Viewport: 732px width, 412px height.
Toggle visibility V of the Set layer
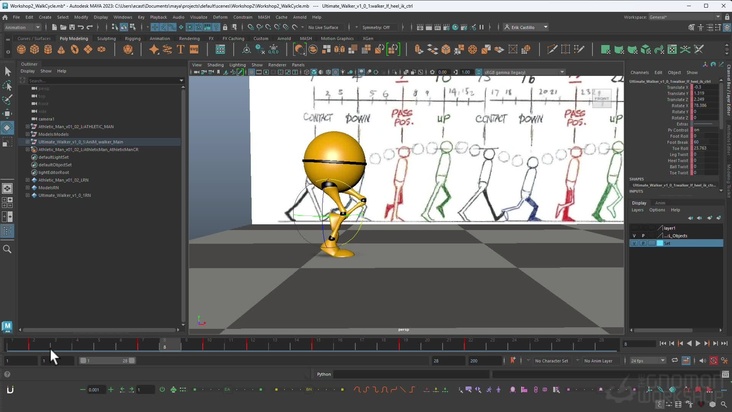point(634,244)
